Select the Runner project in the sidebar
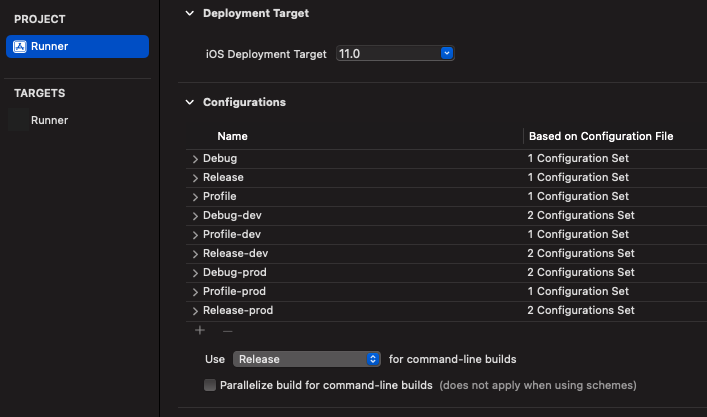This screenshot has height=417, width=707. point(77,46)
